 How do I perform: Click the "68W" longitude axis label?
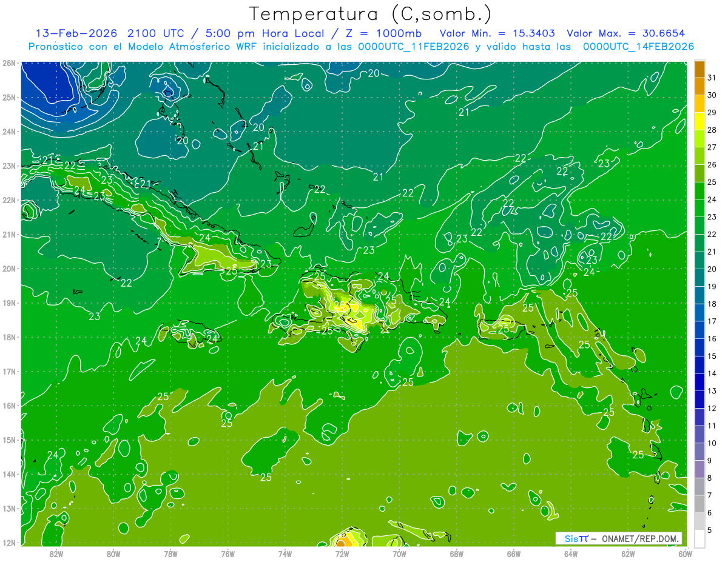[457, 554]
